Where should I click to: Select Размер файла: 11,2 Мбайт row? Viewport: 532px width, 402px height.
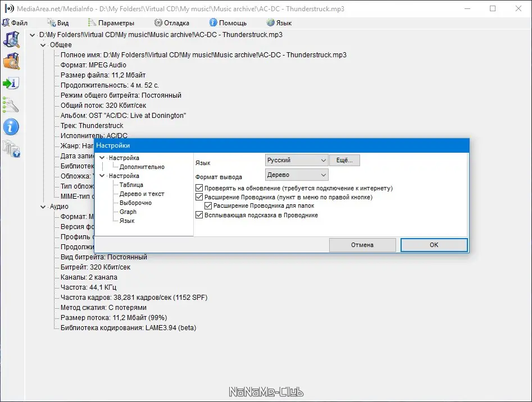[x=103, y=75]
